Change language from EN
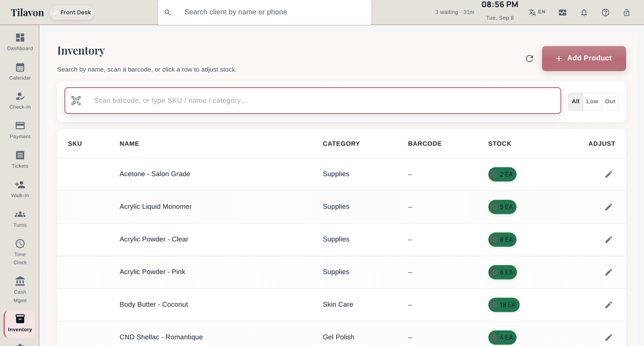This screenshot has width=644, height=346. coord(537,12)
